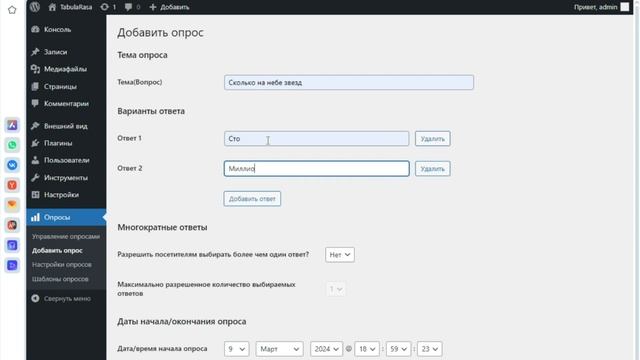
Task: Go to Управление опросами submenu
Action: (66, 237)
